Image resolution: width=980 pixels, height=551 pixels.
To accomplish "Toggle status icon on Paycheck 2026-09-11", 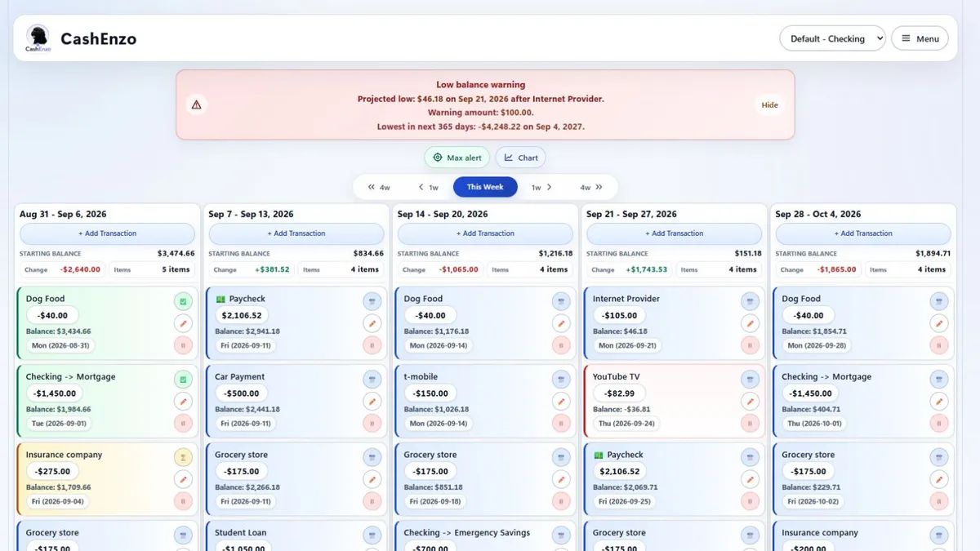I will 372,301.
